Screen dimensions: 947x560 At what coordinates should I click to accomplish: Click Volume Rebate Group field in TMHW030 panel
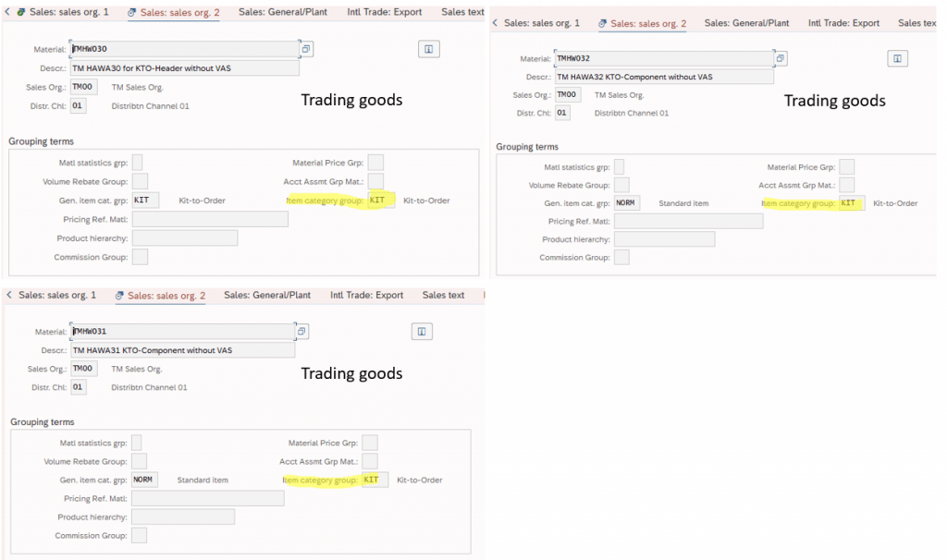click(141, 181)
